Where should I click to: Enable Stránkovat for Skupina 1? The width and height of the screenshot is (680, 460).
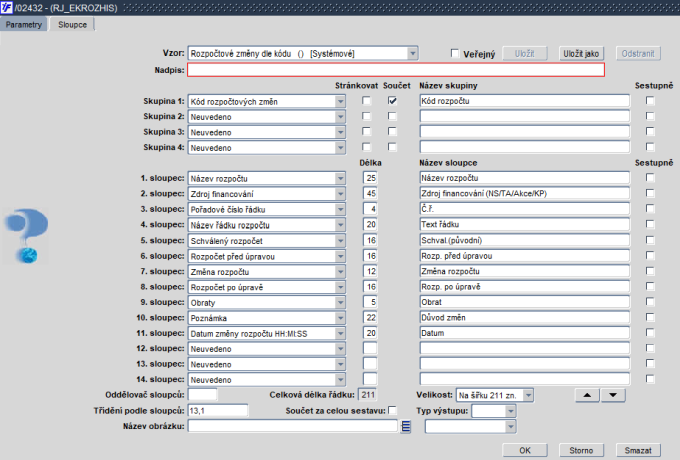[367, 101]
